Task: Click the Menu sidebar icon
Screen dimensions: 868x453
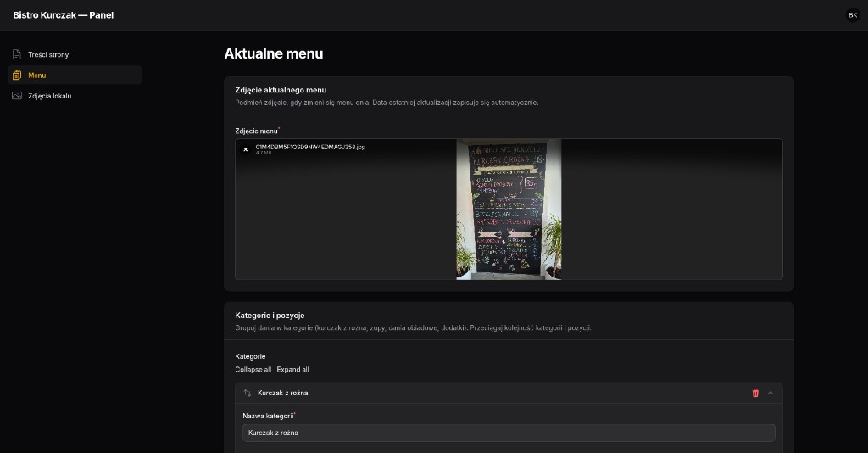Action: pyautogui.click(x=17, y=75)
